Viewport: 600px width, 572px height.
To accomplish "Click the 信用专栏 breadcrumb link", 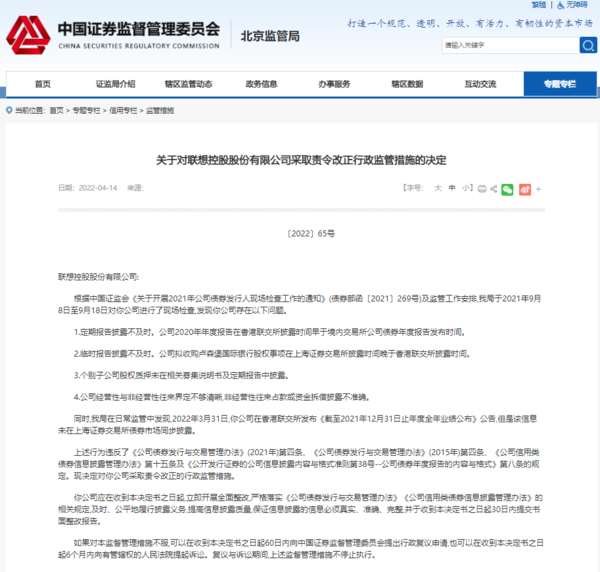I will [x=122, y=110].
